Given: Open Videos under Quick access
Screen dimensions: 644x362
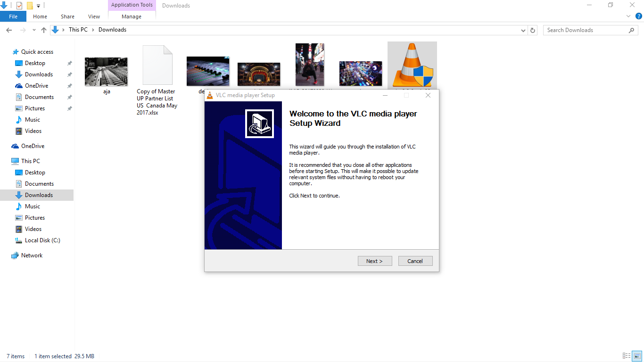Looking at the screenshot, I should [33, 131].
